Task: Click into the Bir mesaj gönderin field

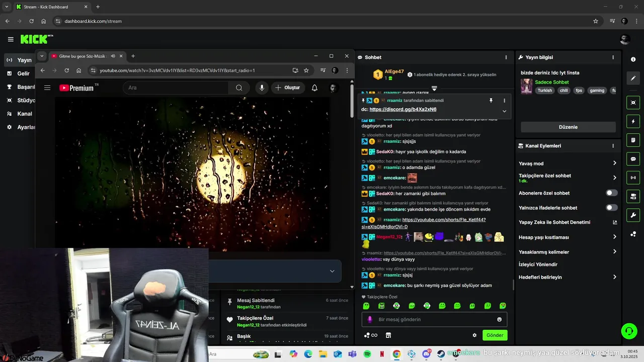Action: [x=434, y=319]
